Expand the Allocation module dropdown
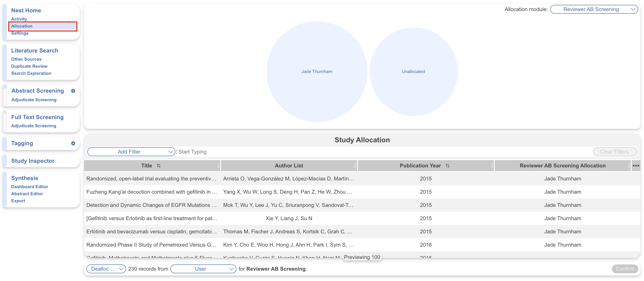 click(x=594, y=9)
